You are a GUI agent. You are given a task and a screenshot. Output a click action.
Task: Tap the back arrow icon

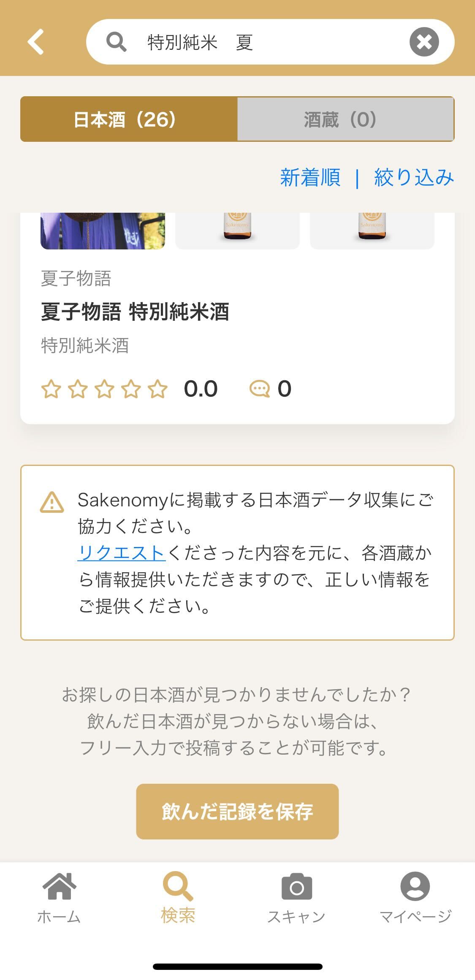tap(36, 42)
